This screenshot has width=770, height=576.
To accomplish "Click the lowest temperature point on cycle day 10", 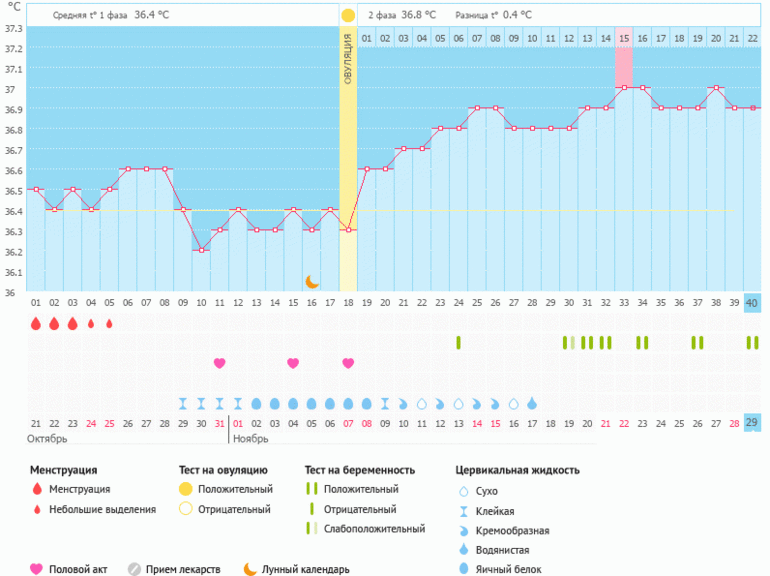I will [201, 250].
